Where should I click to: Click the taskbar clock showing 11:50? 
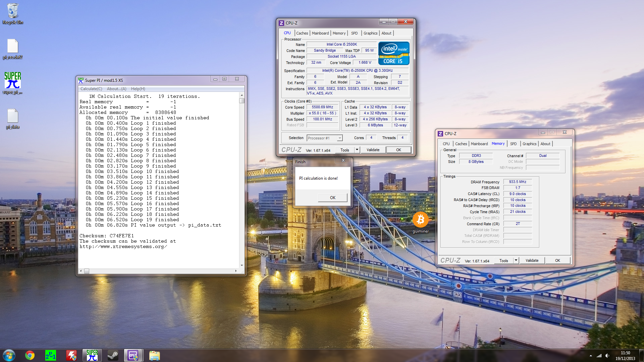pyautogui.click(x=625, y=355)
